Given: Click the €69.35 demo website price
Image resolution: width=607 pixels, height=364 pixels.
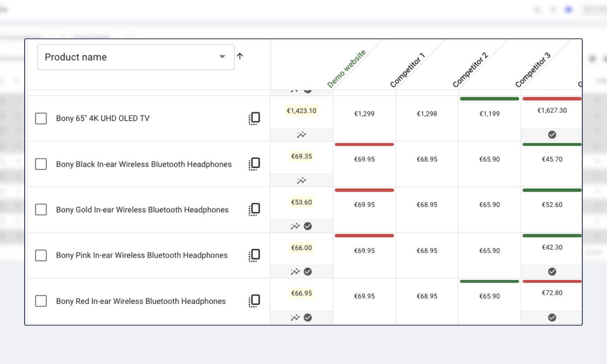Looking at the screenshot, I should 301,157.
